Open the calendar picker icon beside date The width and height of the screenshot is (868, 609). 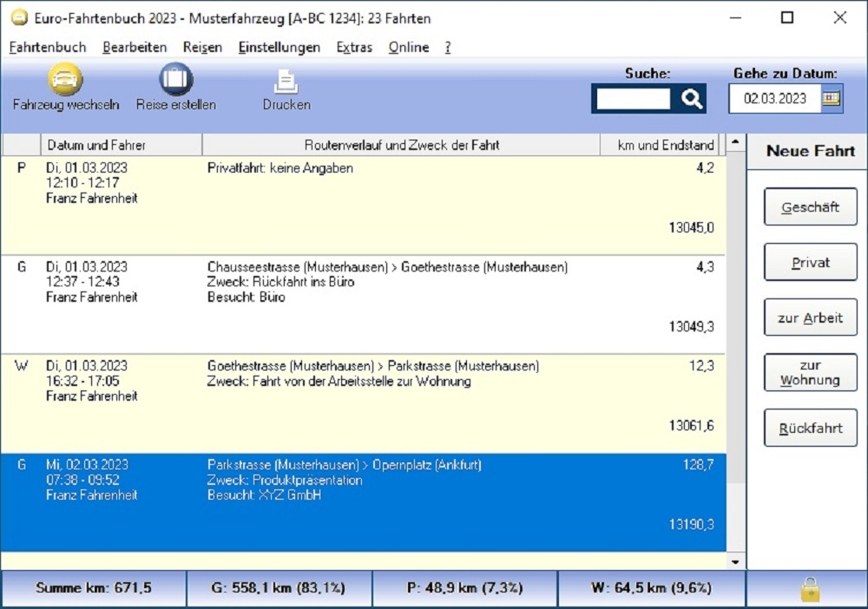tap(831, 99)
